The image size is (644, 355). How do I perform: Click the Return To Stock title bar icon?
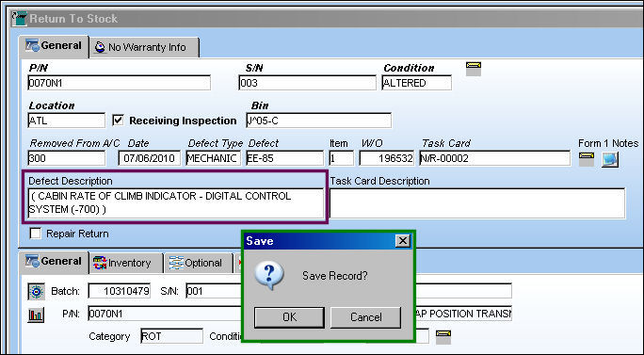(x=19, y=19)
